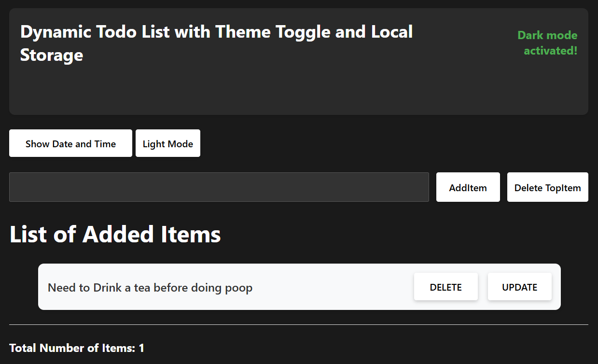Click the 'Total Number of Items: 1' counter
This screenshot has height=364, width=598.
77,348
